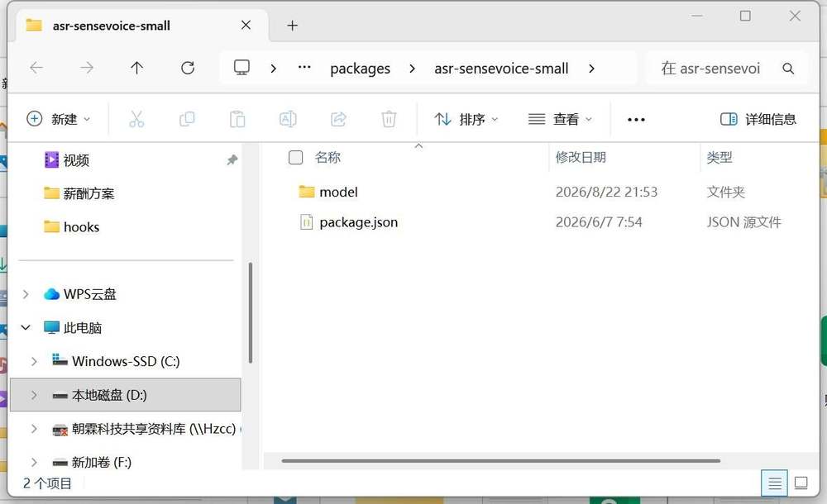Open new tab with plus button
This screenshot has height=504, width=827.
click(x=292, y=26)
